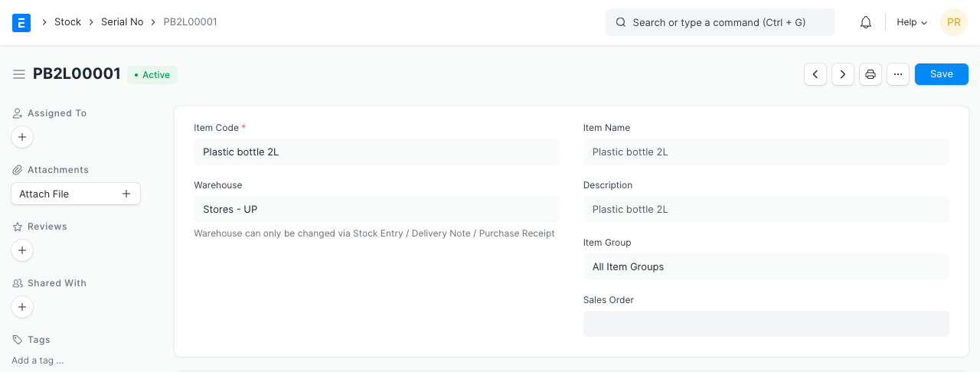
Task: Print this Serial No document
Action: pos(871,74)
